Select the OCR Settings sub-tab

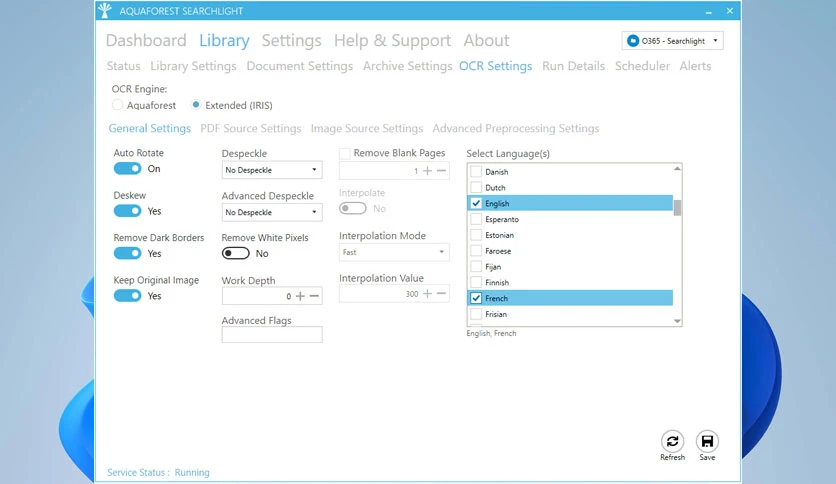[495, 66]
